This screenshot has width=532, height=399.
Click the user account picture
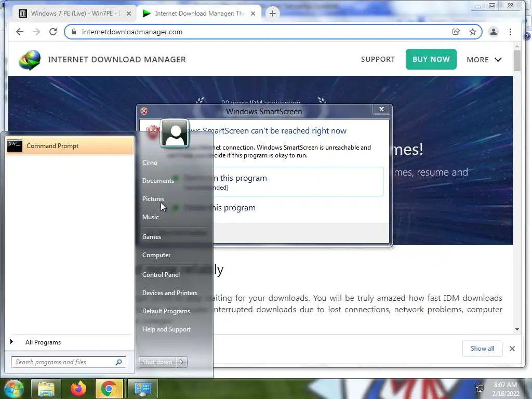[x=175, y=134]
